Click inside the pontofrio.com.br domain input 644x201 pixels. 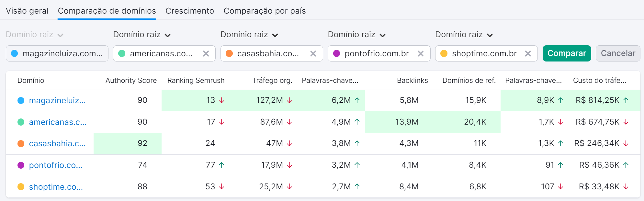click(x=376, y=54)
